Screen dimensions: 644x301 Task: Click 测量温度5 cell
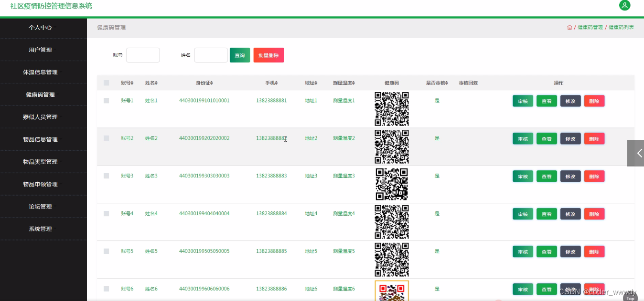click(344, 251)
